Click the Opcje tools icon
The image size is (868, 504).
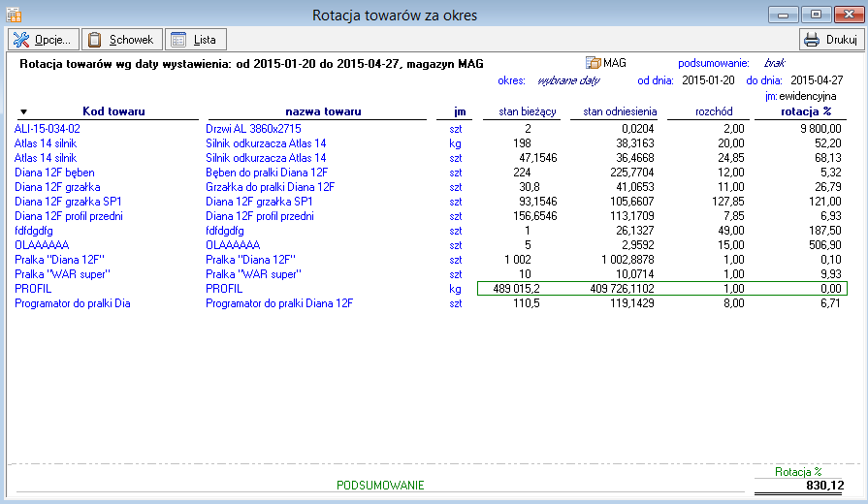[x=22, y=40]
